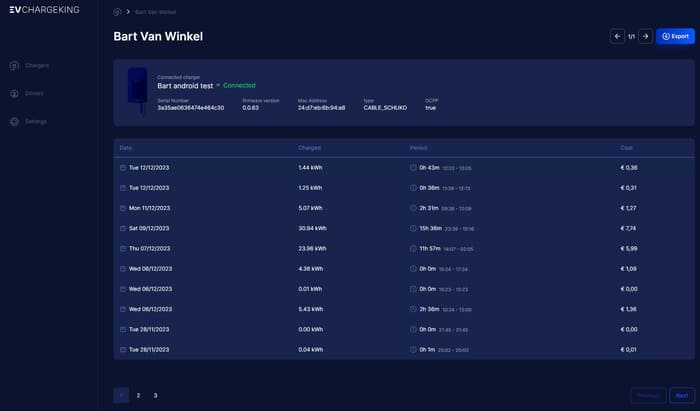This screenshot has height=411, width=700.
Task: Go to the Next page of sessions
Action: (682, 395)
